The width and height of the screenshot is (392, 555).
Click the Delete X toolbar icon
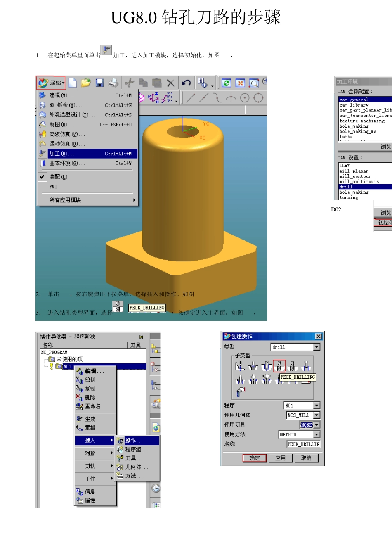[170, 83]
